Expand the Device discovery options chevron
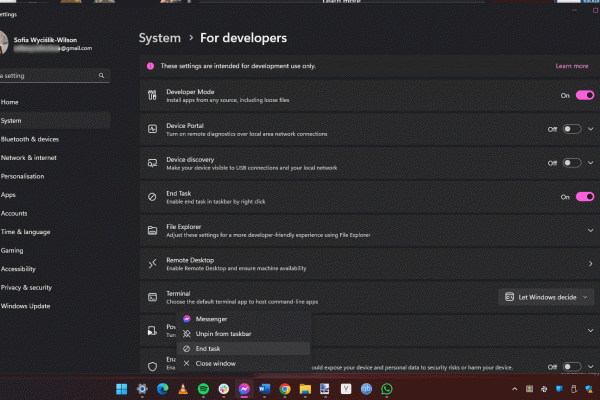This screenshot has width=600, height=400. pyautogui.click(x=590, y=163)
